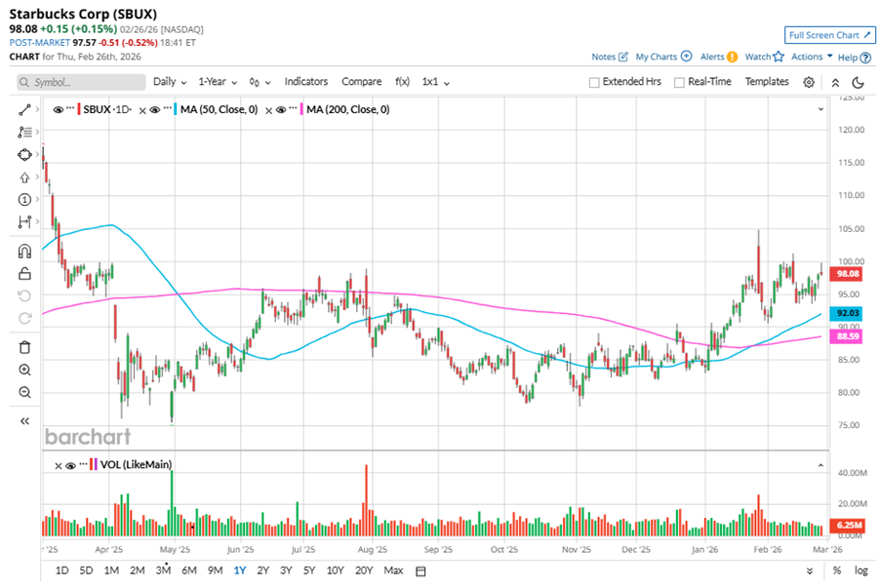Collapse the drawing tools sidebar
This screenshot has width=880, height=588.
pyautogui.click(x=24, y=421)
